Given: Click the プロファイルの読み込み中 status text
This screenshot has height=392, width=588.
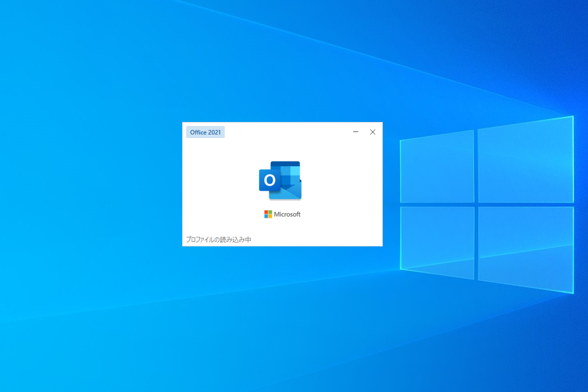Looking at the screenshot, I should tap(219, 239).
